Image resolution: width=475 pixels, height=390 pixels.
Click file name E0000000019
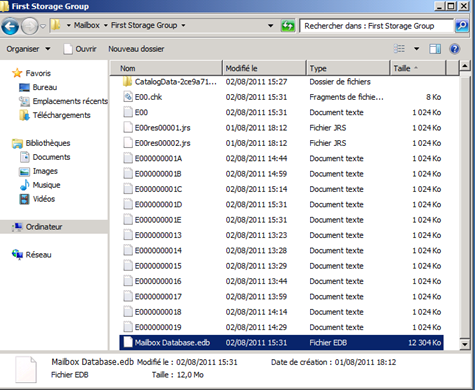click(158, 327)
